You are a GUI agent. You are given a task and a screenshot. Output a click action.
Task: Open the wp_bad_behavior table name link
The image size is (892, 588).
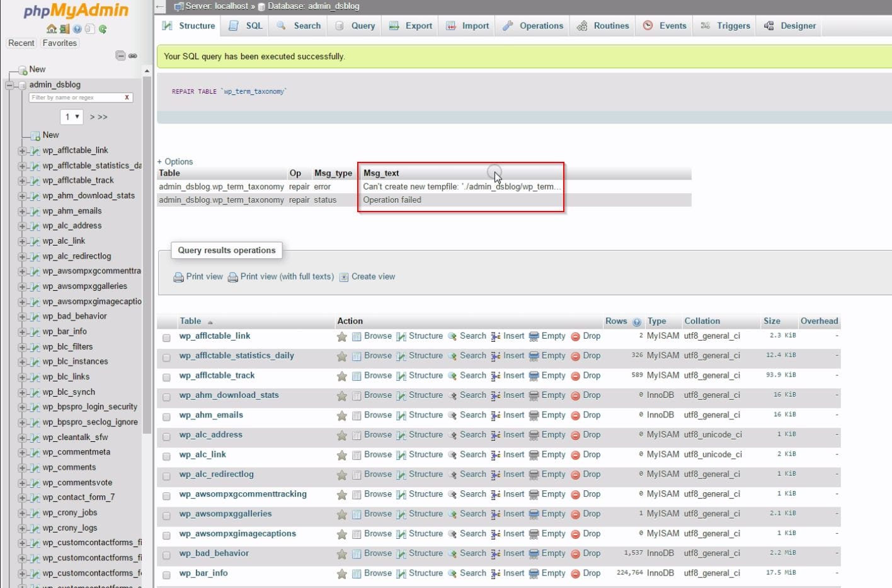(214, 553)
